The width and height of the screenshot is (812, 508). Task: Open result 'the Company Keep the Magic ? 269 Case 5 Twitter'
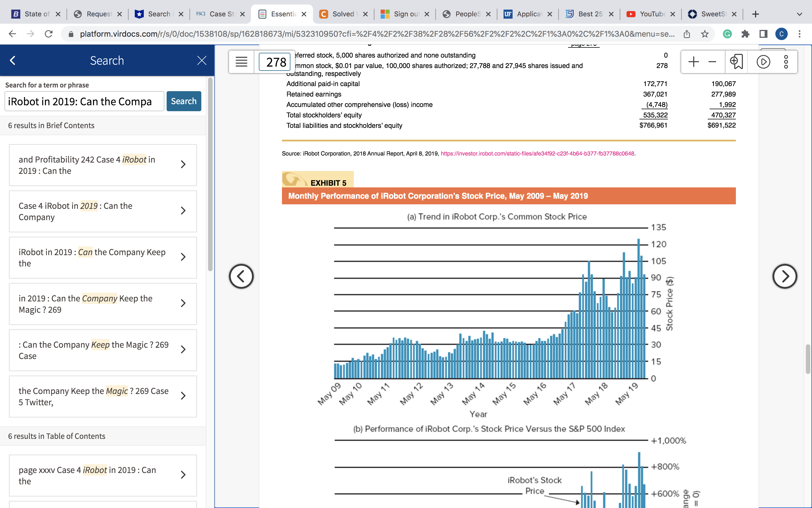click(x=103, y=397)
